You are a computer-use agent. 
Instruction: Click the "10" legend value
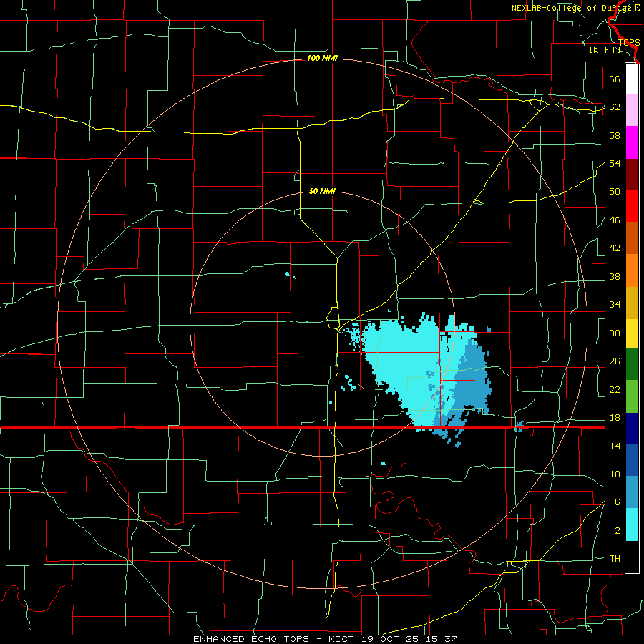point(615,474)
